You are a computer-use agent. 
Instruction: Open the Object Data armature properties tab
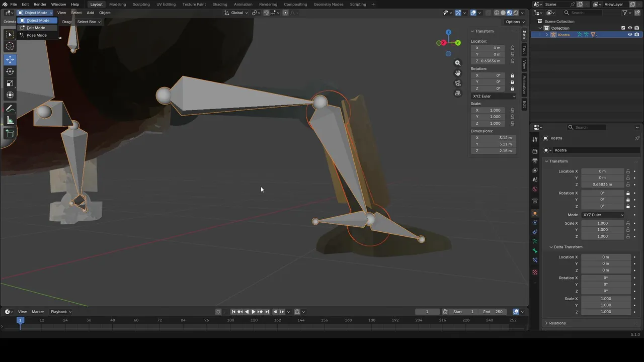tap(535, 241)
